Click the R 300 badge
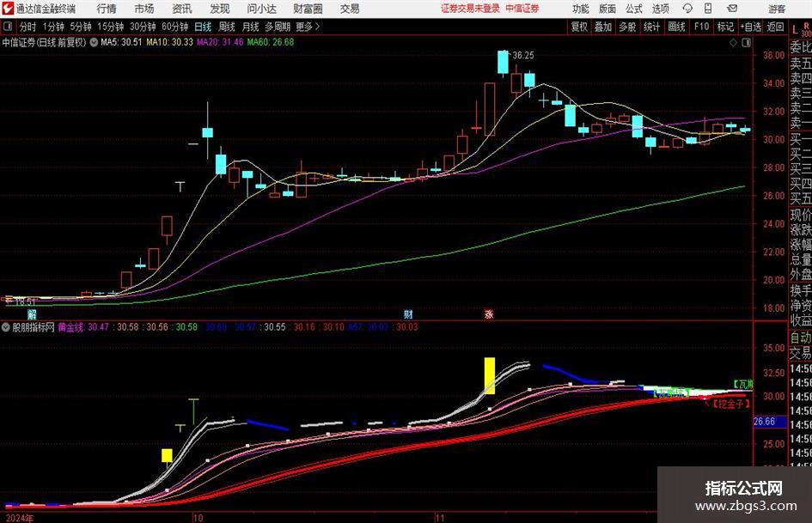812x523 pixels. [x=806, y=29]
